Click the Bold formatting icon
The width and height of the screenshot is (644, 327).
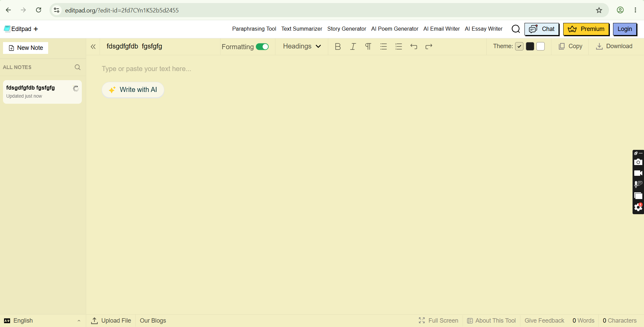[338, 46]
